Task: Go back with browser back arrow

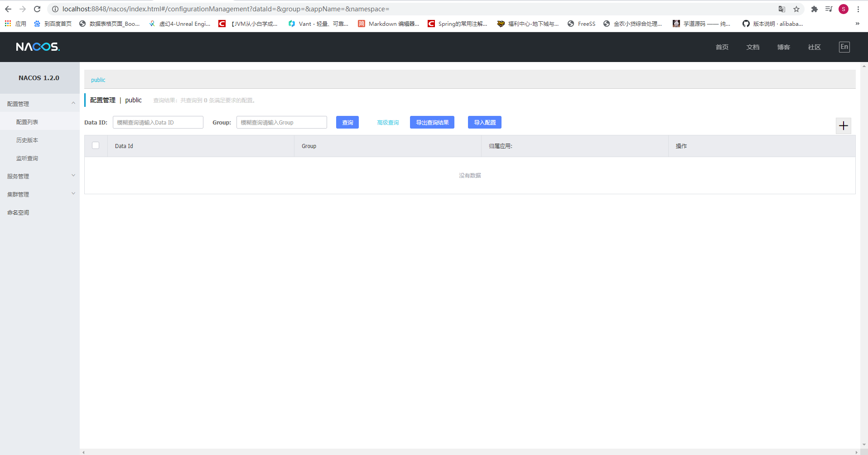Action: 8,9
